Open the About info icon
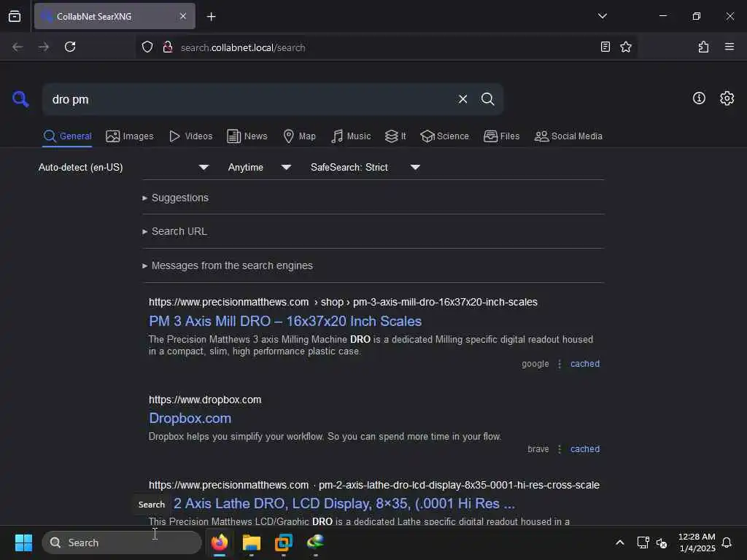Image resolution: width=747 pixels, height=560 pixels. tap(699, 98)
